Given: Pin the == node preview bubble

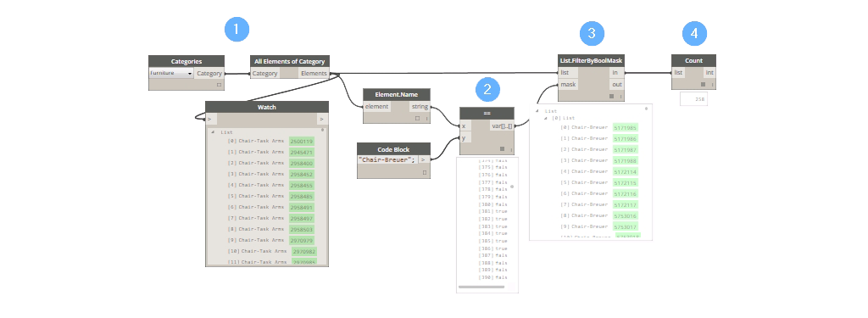Looking at the screenshot, I should (512, 187).
